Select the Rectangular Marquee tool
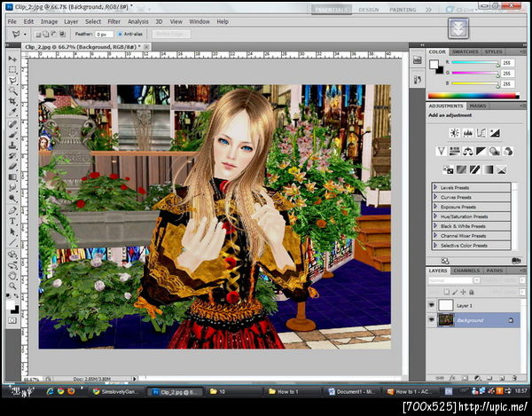 12,69
